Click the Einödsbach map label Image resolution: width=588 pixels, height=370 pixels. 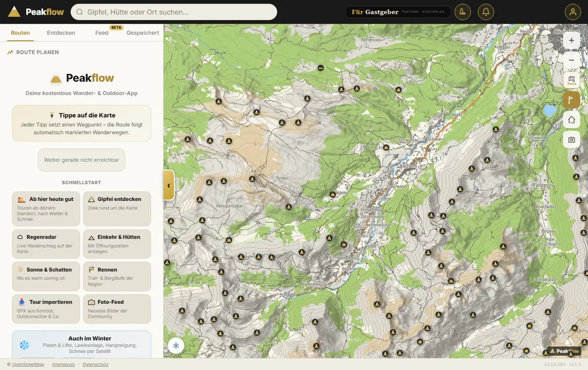[x=547, y=279]
